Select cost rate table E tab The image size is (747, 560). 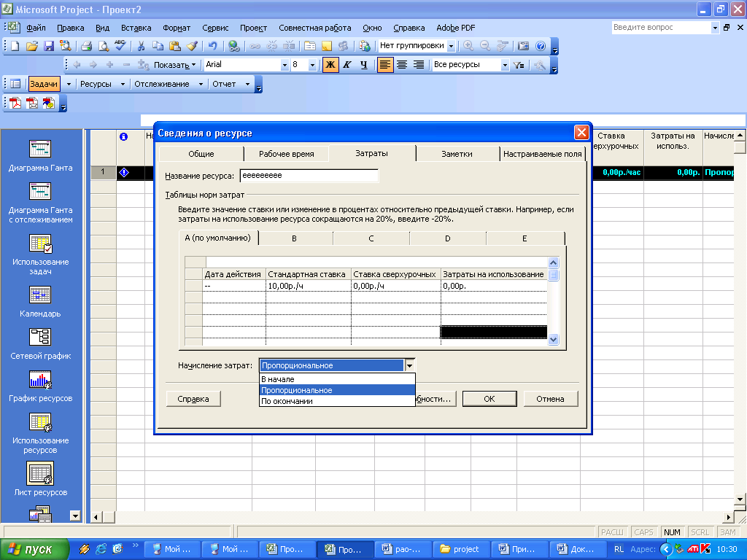[525, 238]
